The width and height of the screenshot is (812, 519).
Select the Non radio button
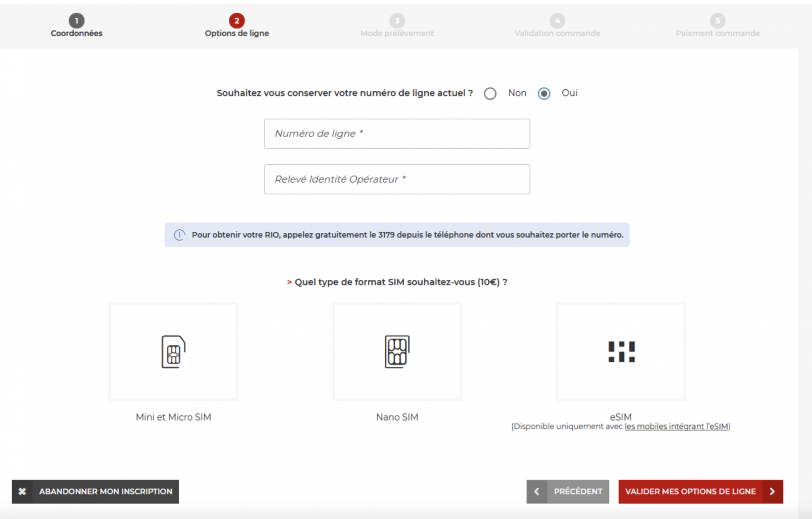(490, 93)
